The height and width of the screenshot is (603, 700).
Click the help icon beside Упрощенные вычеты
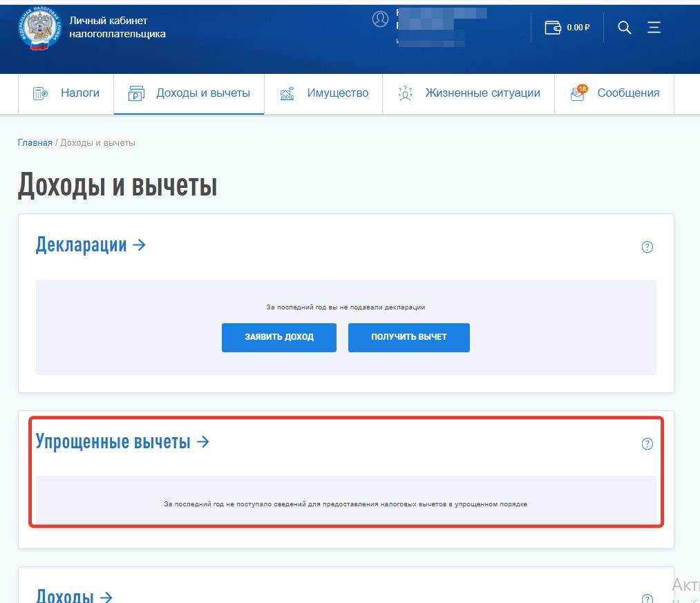647,443
